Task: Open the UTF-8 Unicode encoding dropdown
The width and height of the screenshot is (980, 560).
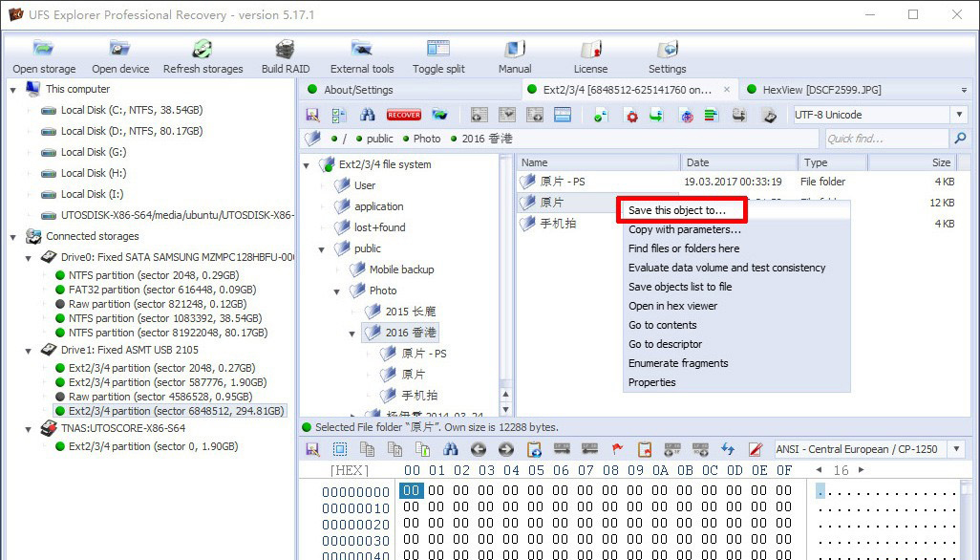Action: 959,115
